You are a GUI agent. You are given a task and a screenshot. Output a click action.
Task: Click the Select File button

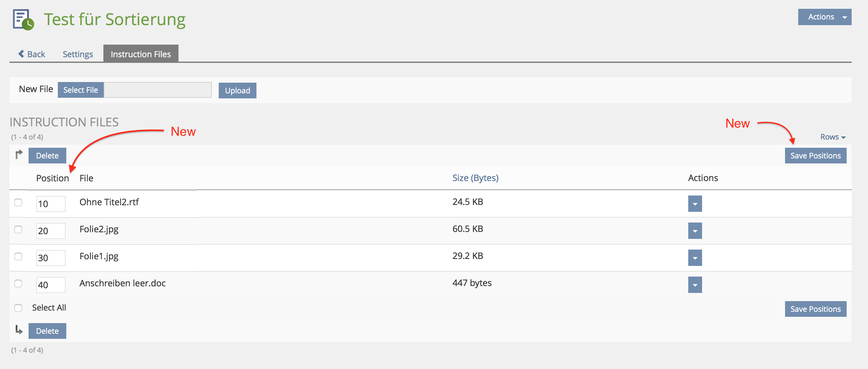click(x=80, y=90)
